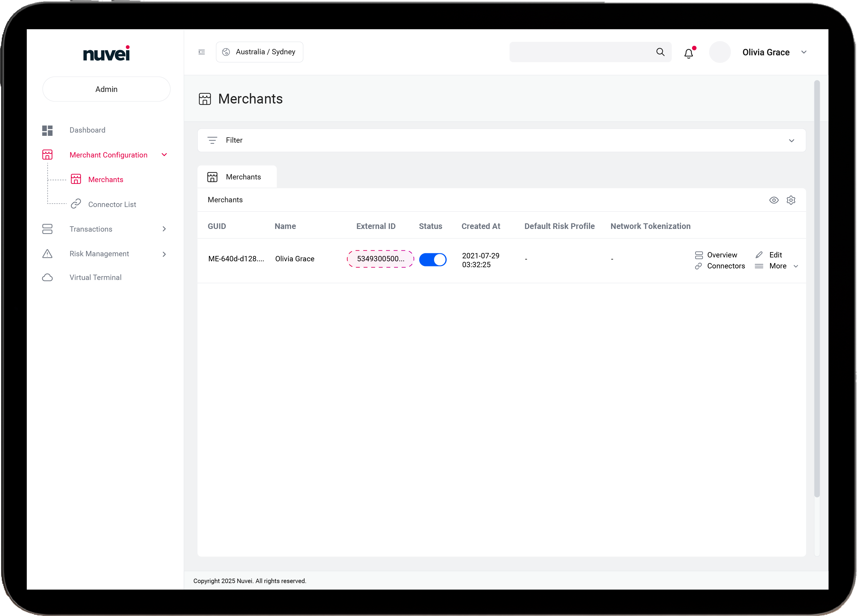Collapse sidebar with the hamburger menu icon
Screen dimensions: 857x616
click(x=202, y=52)
